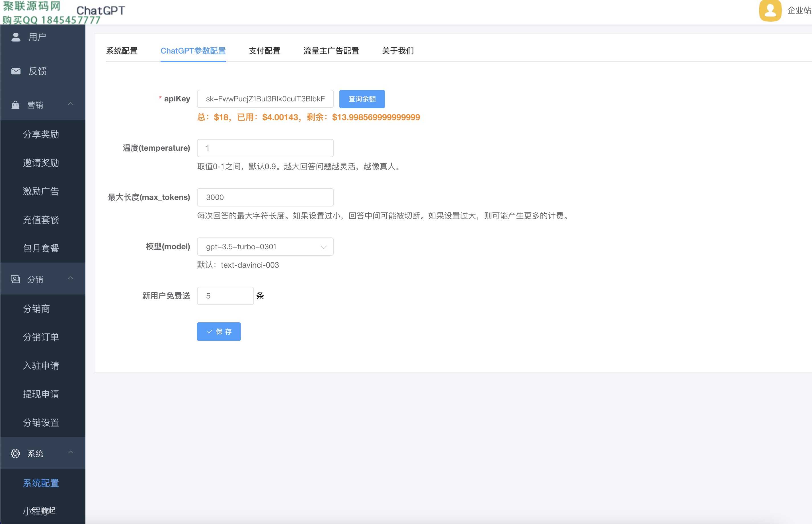Viewport: 812px width, 524px height.
Task: Open the 关于我们 tab
Action: click(398, 51)
